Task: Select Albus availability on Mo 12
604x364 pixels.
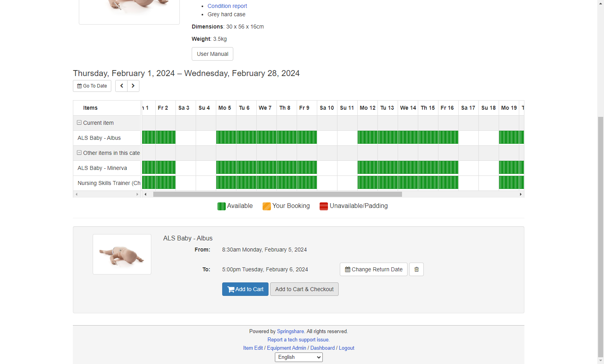Action: tap(368, 137)
